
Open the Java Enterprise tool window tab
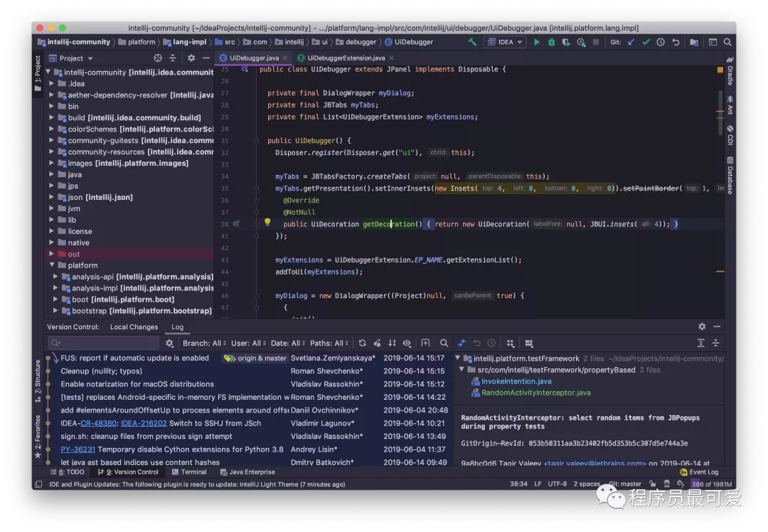pyautogui.click(x=247, y=472)
